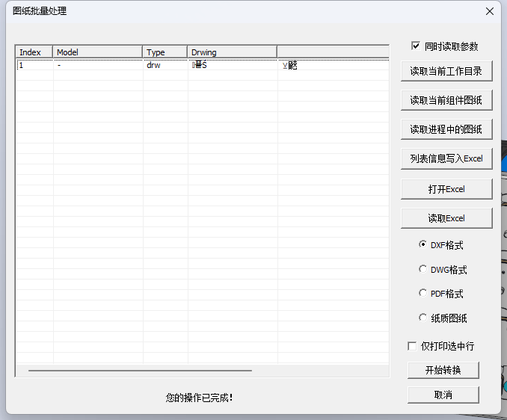Click the 打开Excel button

[x=446, y=189]
